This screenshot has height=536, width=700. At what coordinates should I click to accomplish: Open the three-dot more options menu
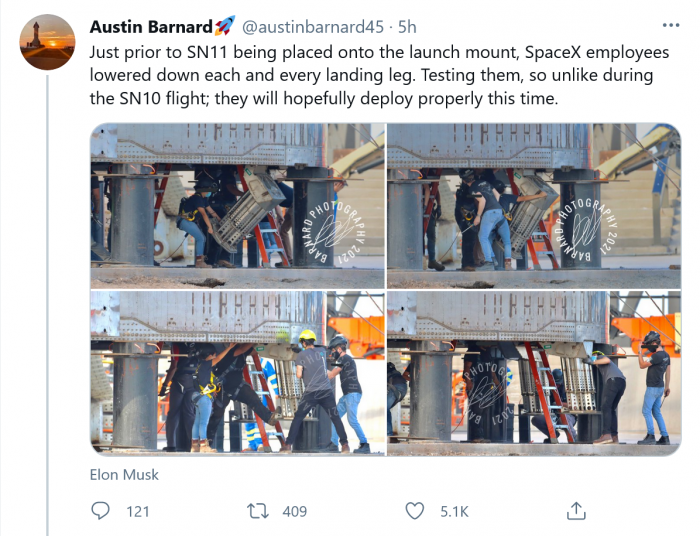coord(671,25)
